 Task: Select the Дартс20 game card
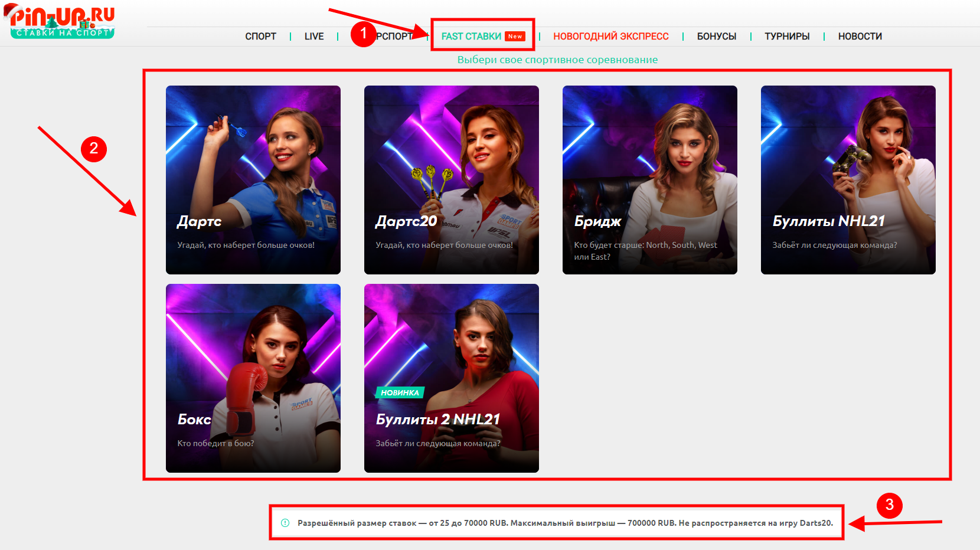tap(452, 180)
